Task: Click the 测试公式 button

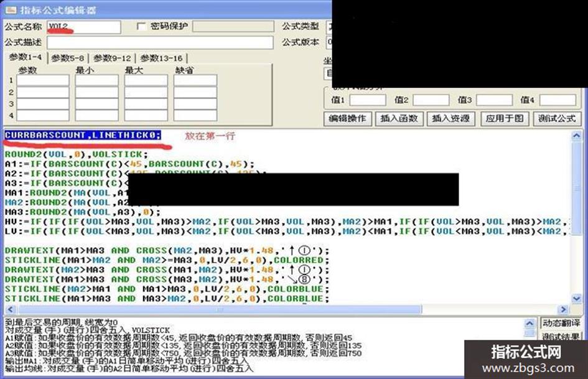Action: pyautogui.click(x=557, y=119)
